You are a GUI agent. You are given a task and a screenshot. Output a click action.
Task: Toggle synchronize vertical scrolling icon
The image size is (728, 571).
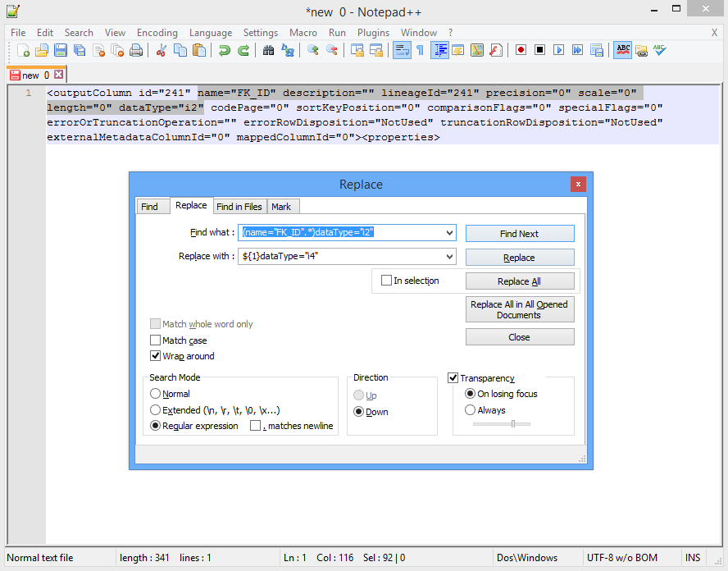(x=357, y=50)
